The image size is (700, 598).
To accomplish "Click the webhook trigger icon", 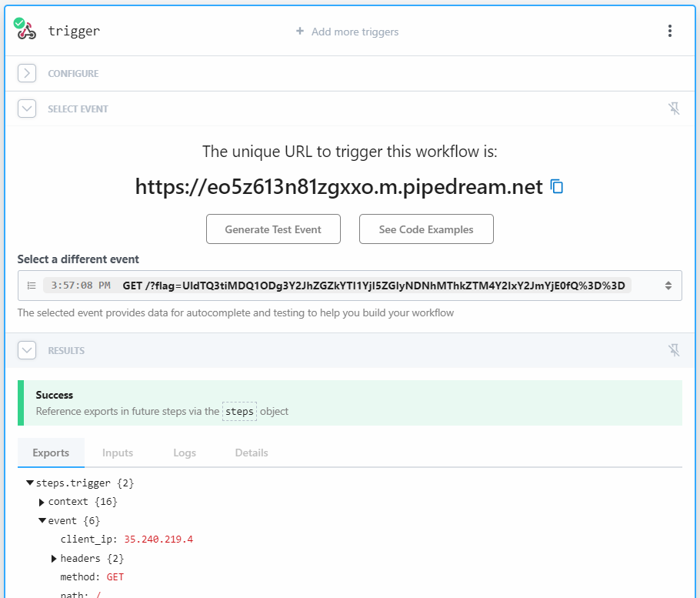I will pos(26,29).
